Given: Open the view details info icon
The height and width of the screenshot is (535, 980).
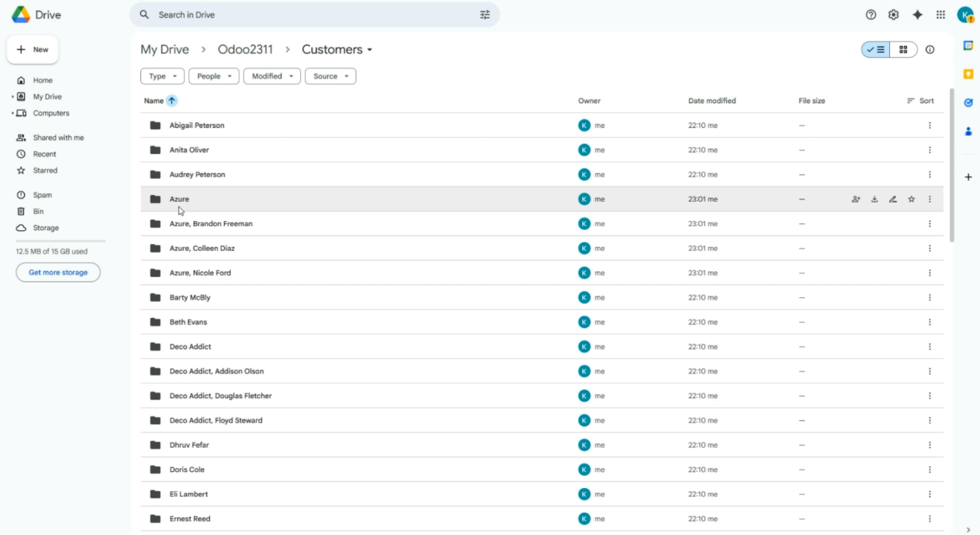Looking at the screenshot, I should click(930, 50).
